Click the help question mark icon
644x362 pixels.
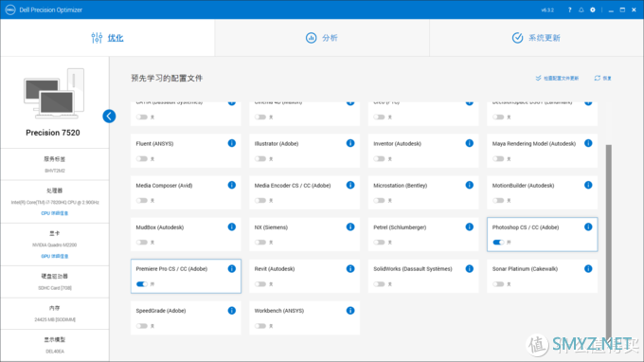(x=570, y=9)
